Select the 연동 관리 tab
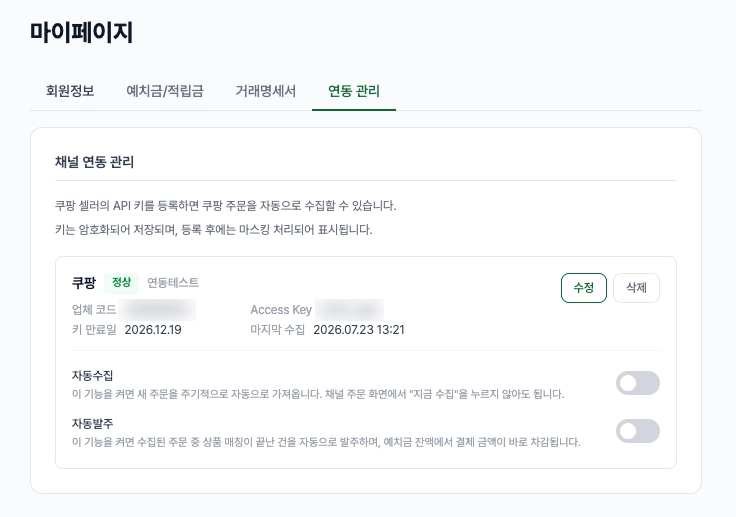Image resolution: width=736 pixels, height=517 pixels. (x=354, y=91)
